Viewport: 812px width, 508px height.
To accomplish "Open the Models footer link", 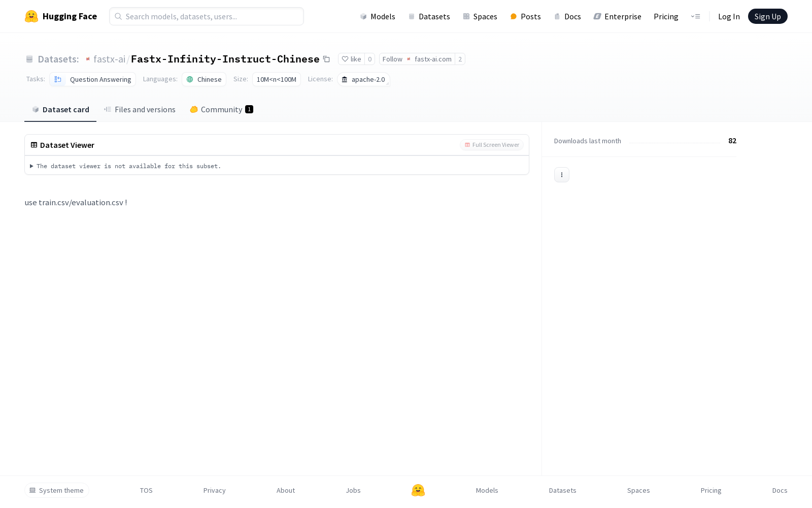I will pos(487,490).
